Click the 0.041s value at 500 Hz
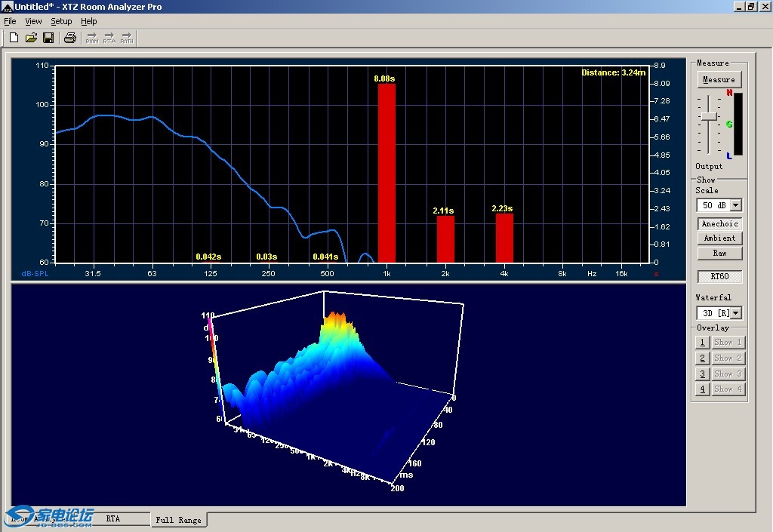 (325, 257)
